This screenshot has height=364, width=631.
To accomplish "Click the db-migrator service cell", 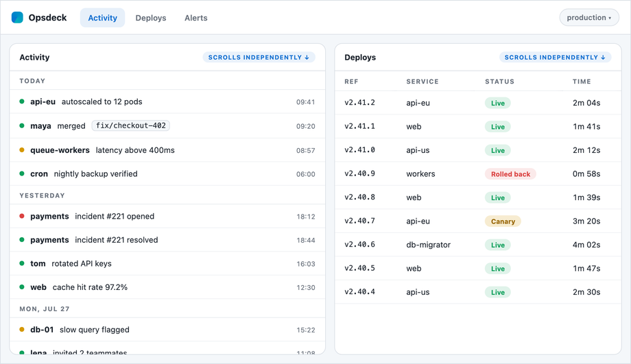I will pyautogui.click(x=428, y=245).
